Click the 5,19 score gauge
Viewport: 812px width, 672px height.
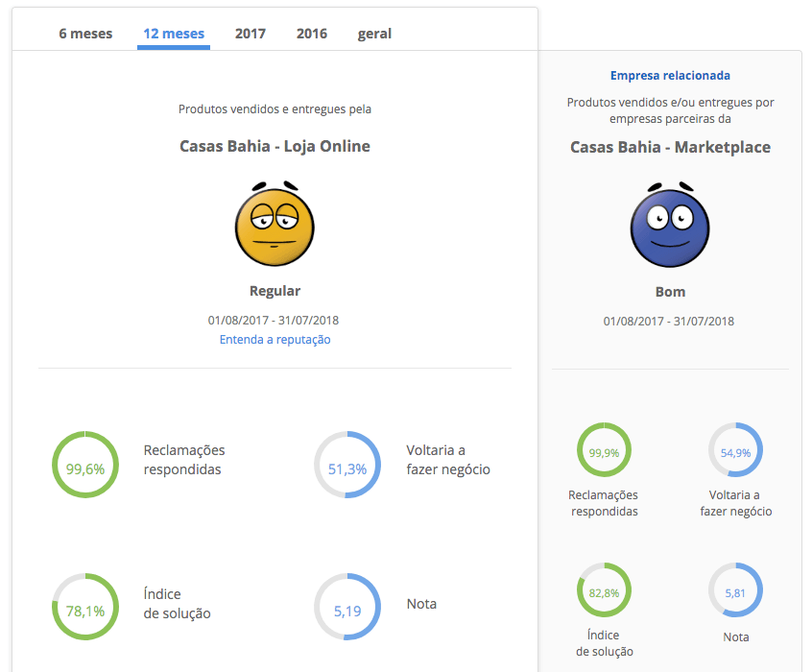pyautogui.click(x=347, y=607)
